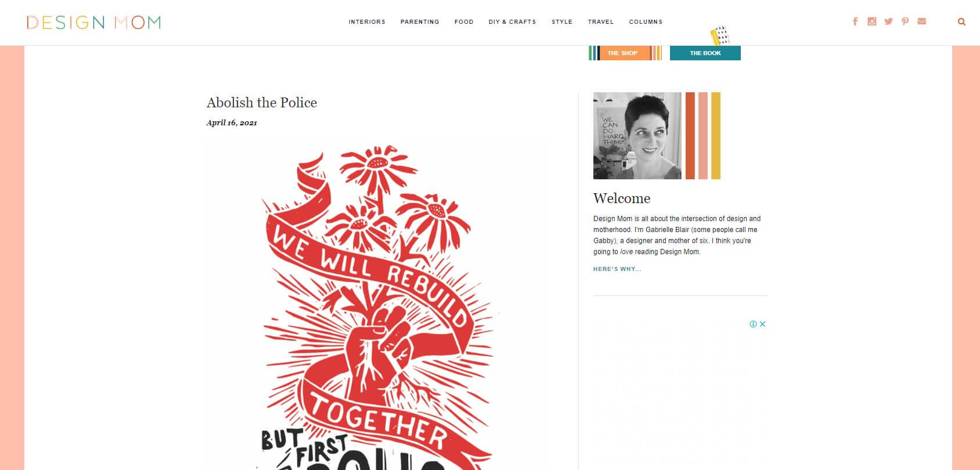
Task: Click the Design Mom logo
Action: 93,22
